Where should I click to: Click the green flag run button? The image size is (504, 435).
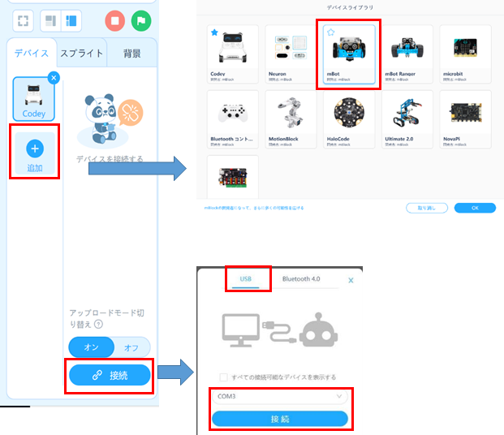coord(141,21)
